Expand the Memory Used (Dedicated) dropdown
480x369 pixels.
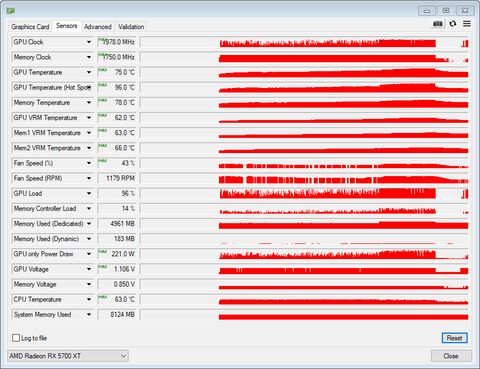pyautogui.click(x=89, y=224)
